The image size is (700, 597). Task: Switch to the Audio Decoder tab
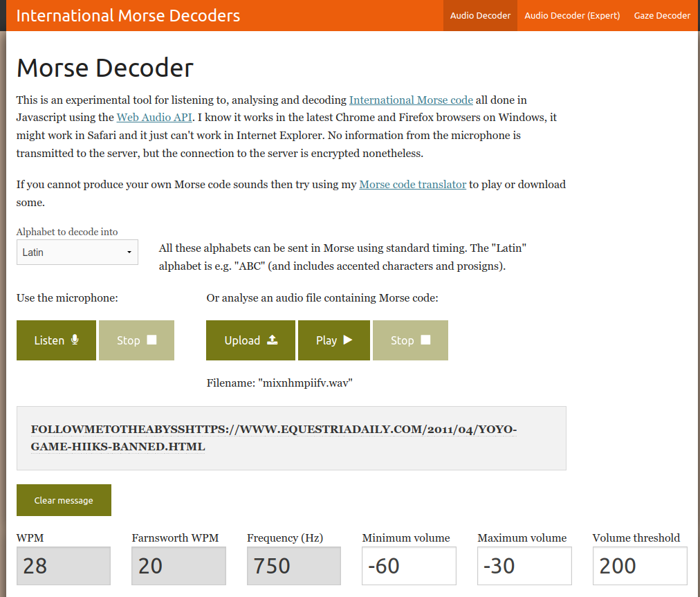pos(480,15)
